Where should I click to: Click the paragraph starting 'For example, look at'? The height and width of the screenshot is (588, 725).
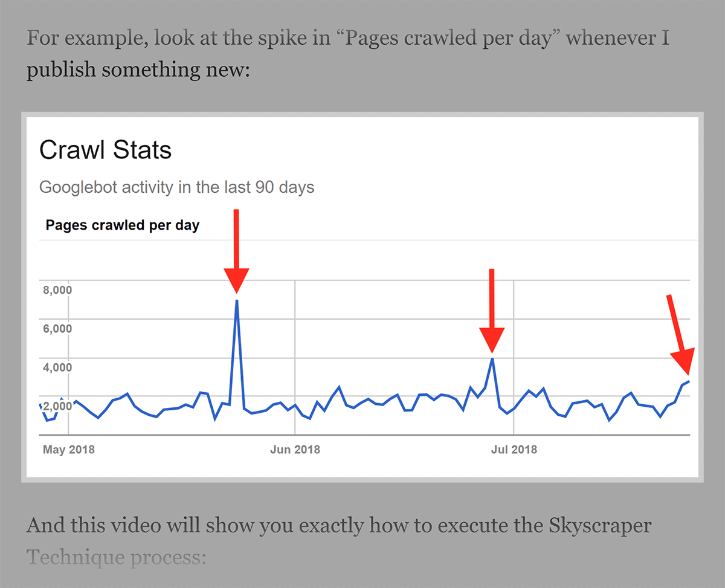coord(348,54)
